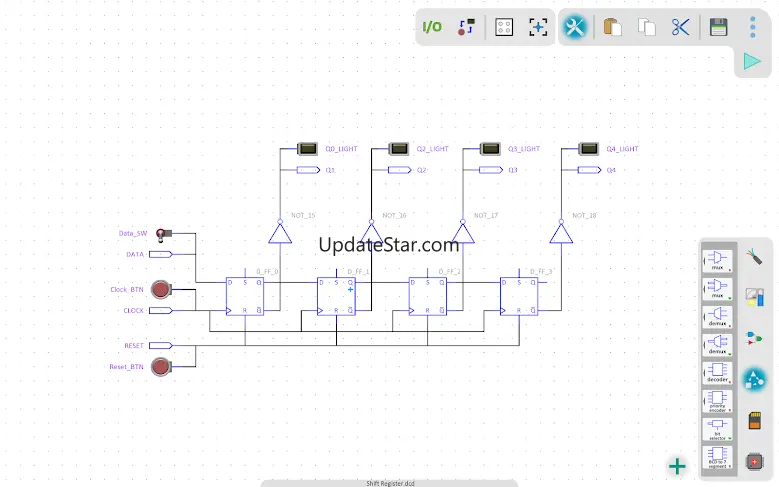Select the wire cable tool
The image size is (779, 487).
click(754, 257)
